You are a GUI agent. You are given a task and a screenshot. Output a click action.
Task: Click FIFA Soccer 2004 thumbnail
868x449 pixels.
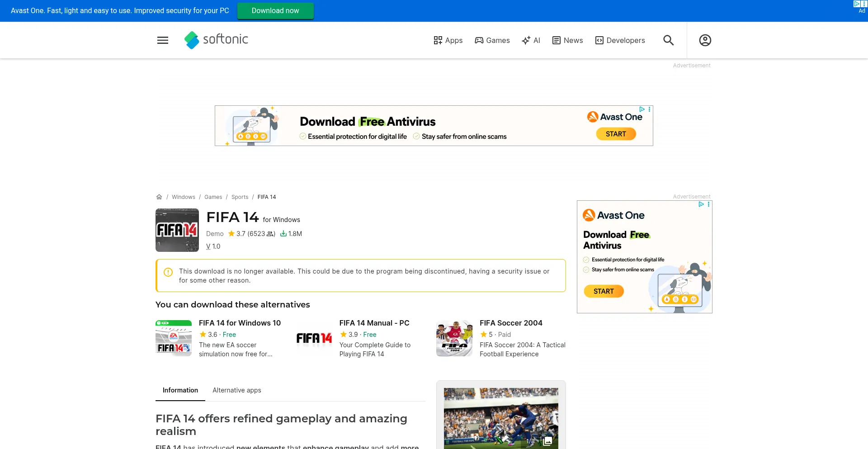[x=454, y=338]
